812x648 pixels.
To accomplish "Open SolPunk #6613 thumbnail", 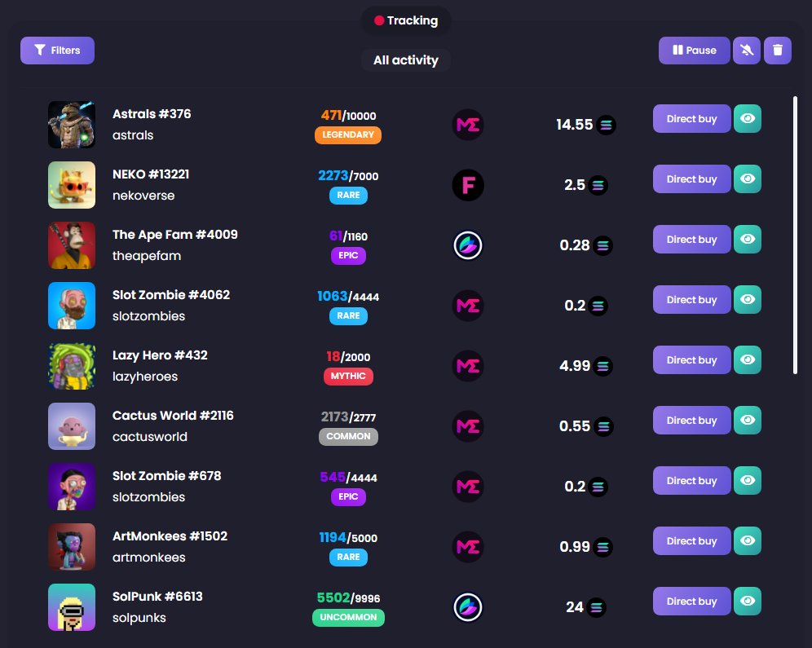I will pos(72,607).
